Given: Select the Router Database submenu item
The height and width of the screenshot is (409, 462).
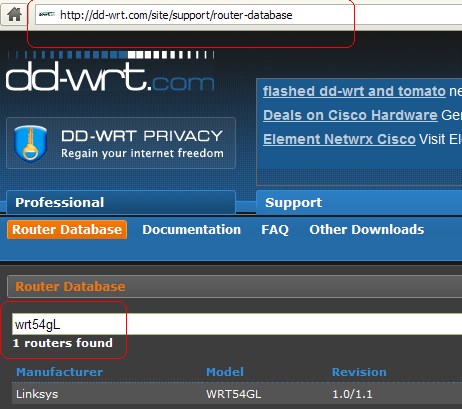Looking at the screenshot, I should pyautogui.click(x=67, y=229).
